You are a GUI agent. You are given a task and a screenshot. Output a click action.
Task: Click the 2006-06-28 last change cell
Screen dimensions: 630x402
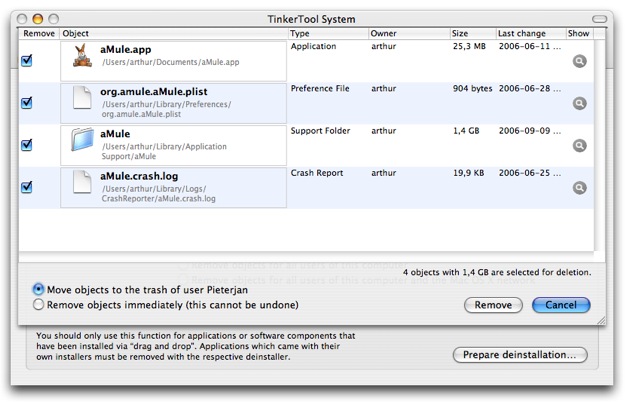530,88
